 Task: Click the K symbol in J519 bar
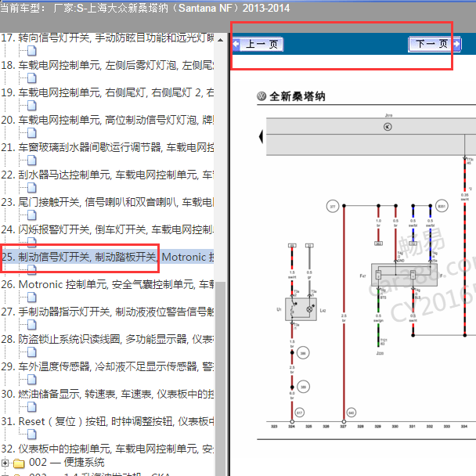(x=388, y=127)
